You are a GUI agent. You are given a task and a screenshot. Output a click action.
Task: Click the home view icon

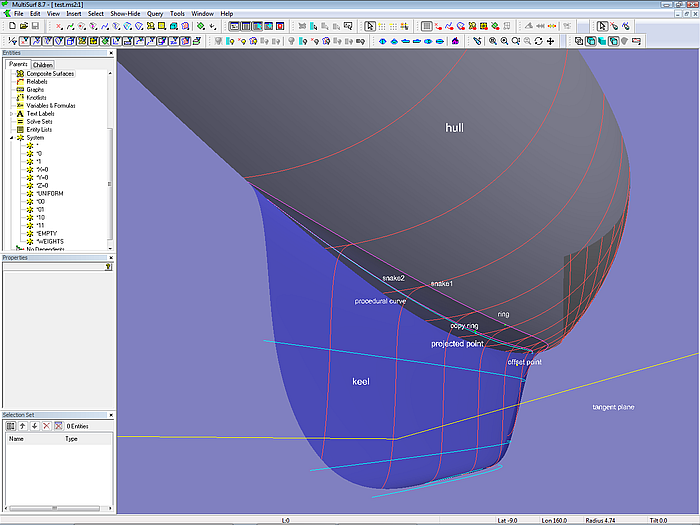click(455, 41)
